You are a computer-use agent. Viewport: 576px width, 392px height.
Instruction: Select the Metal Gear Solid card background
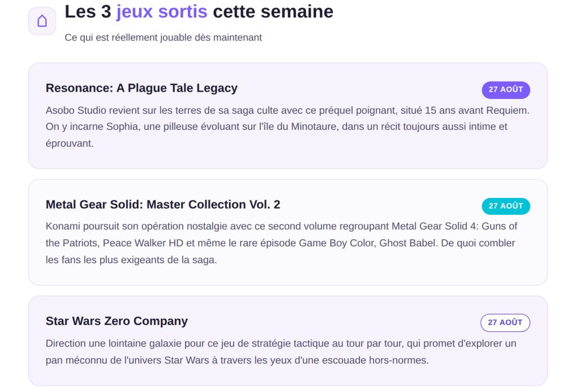(288, 232)
